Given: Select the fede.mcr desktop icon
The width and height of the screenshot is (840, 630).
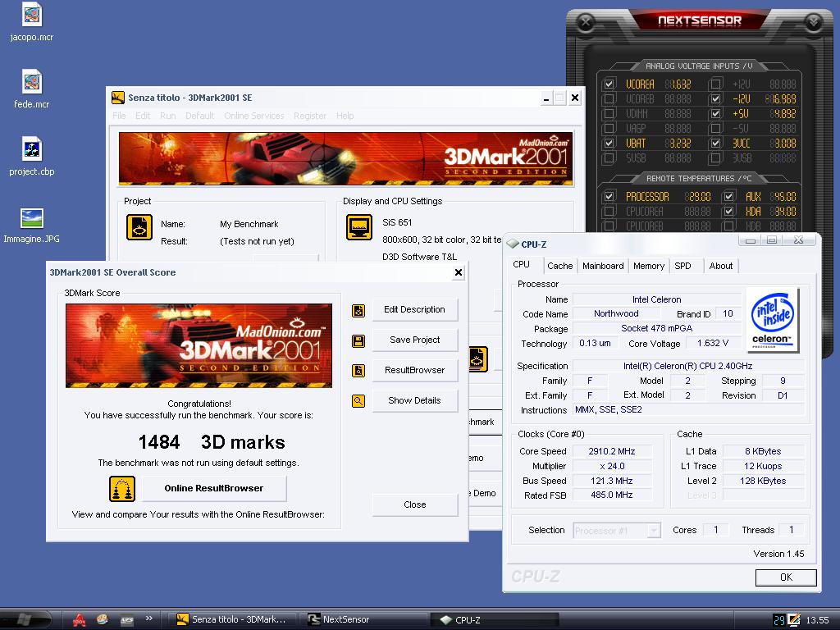Looking at the screenshot, I should (x=32, y=89).
